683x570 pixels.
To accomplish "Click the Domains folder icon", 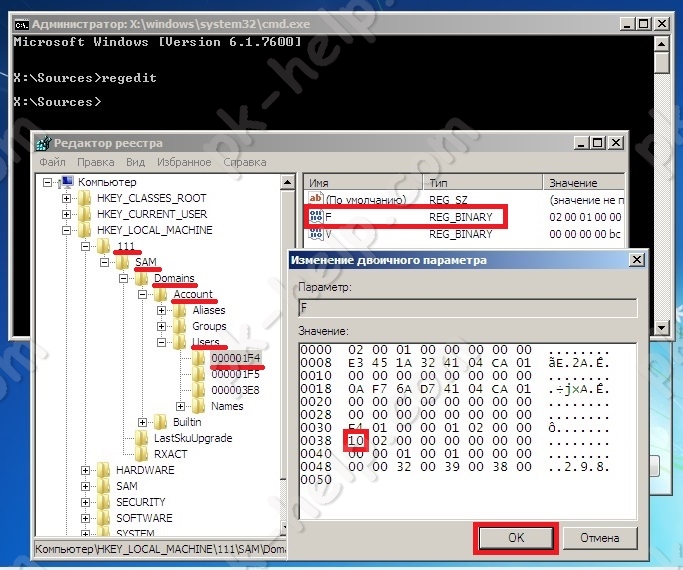I will [142, 278].
